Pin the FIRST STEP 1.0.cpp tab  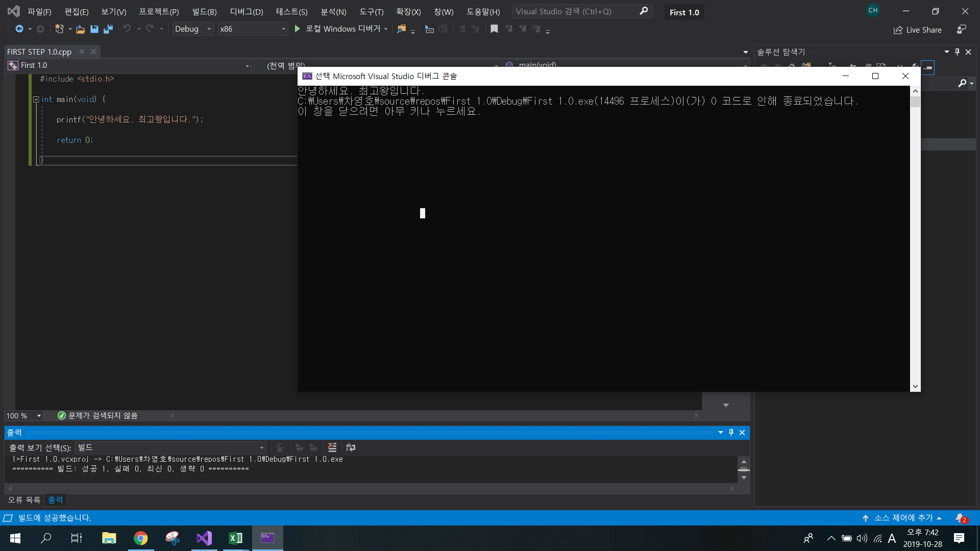point(82,52)
